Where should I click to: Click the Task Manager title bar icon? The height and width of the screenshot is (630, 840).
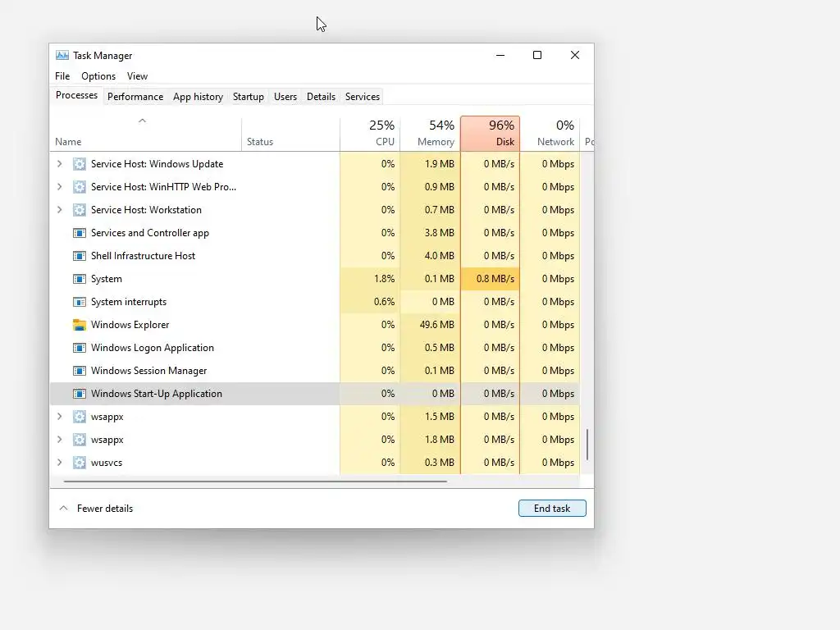pyautogui.click(x=62, y=55)
